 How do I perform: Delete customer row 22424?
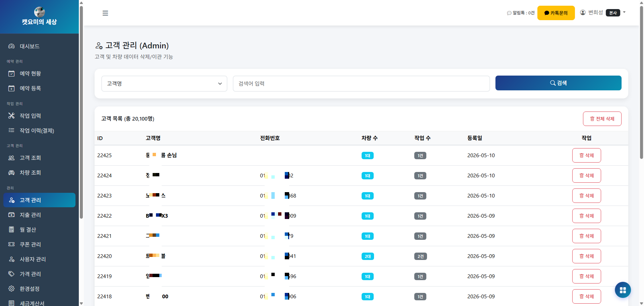(x=586, y=176)
